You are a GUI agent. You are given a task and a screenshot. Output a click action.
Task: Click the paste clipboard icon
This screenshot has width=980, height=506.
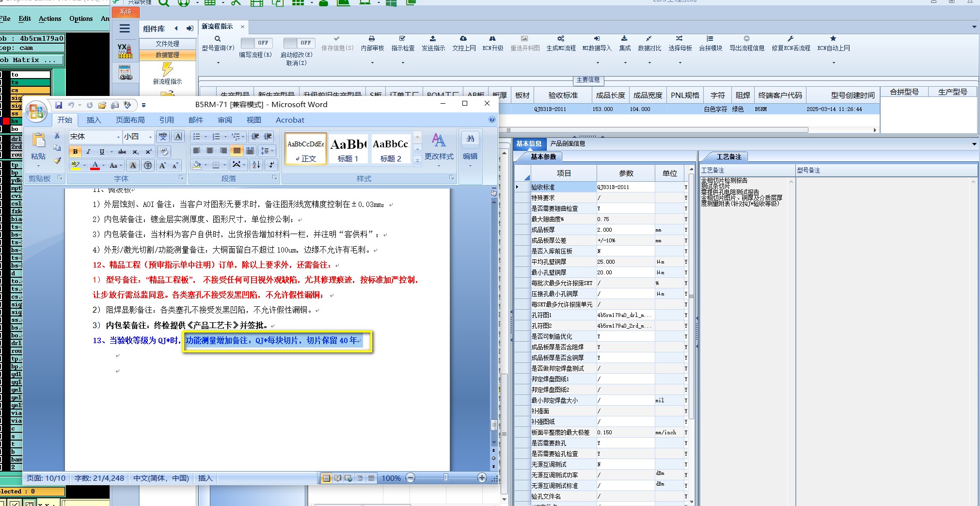click(38, 141)
